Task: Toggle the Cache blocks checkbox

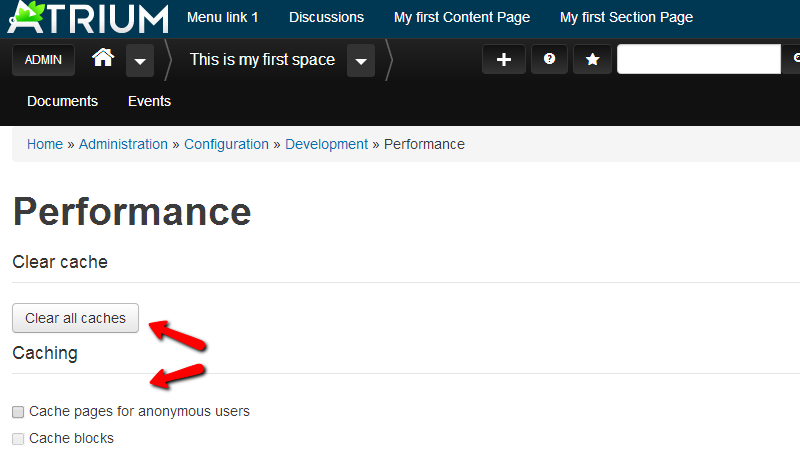Action: tap(18, 439)
